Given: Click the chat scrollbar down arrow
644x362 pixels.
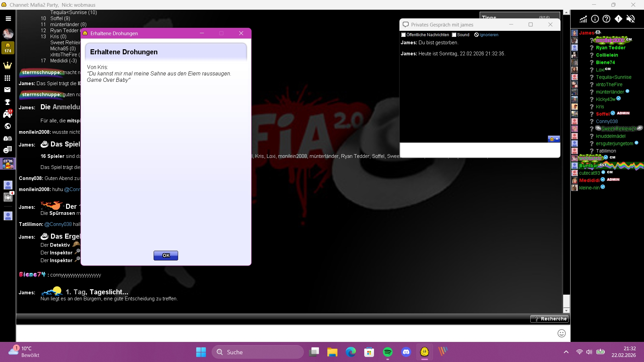Looking at the screenshot, I should click(x=567, y=310).
